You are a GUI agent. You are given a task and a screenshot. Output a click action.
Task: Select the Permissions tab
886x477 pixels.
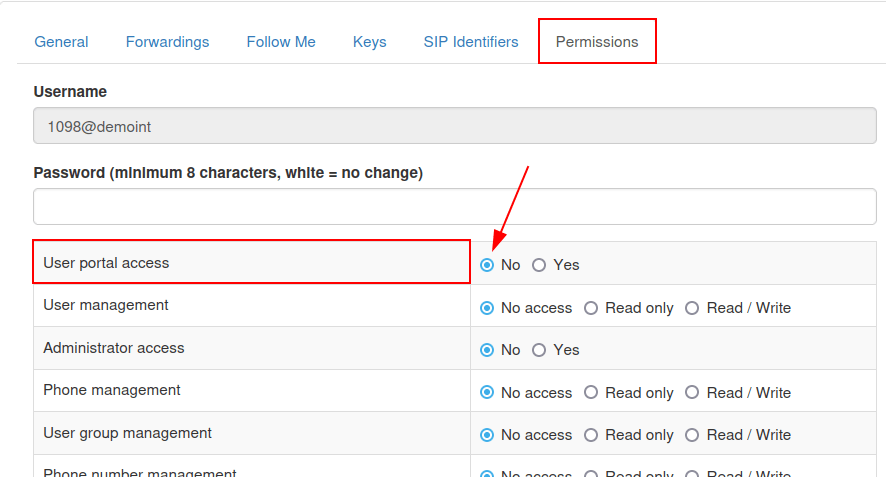tap(597, 42)
